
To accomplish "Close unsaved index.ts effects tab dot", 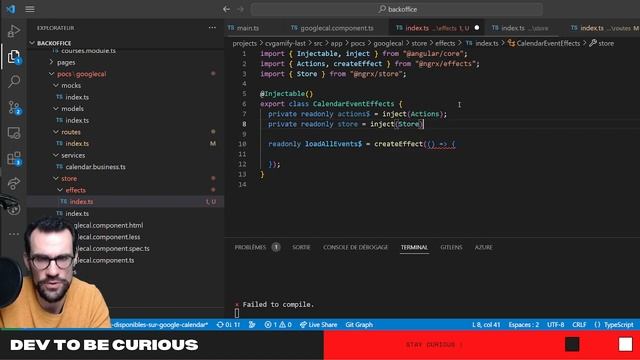I will [x=477, y=28].
